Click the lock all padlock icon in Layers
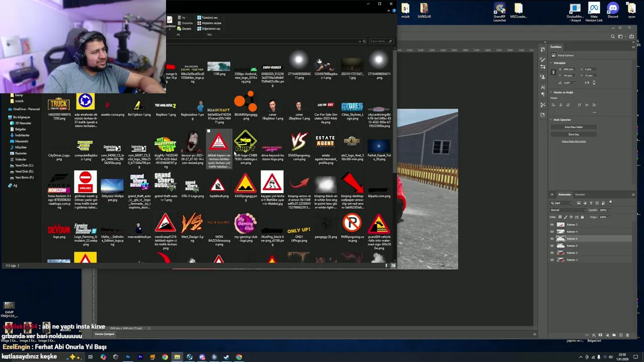The width and height of the screenshot is (644, 362). tap(582, 217)
